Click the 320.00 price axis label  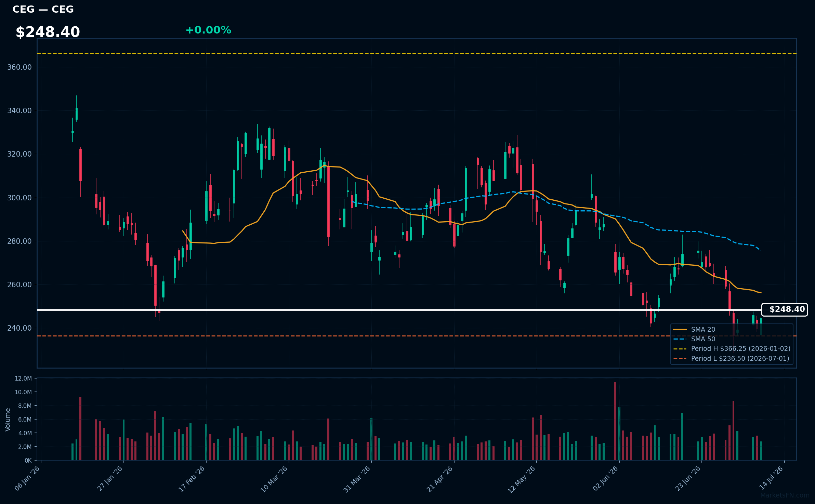[x=19, y=154]
